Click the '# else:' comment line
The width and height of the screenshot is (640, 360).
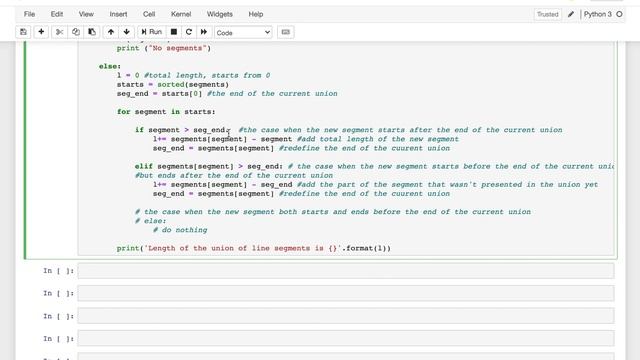(x=151, y=221)
